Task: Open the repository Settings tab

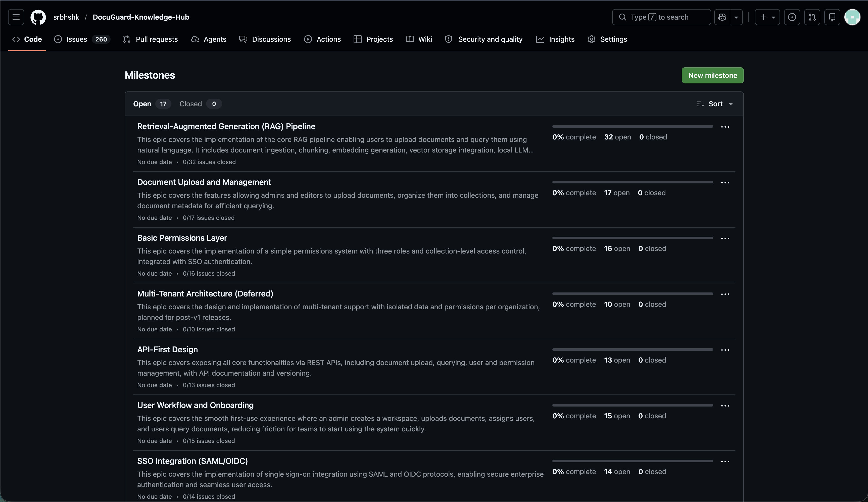Action: point(607,39)
